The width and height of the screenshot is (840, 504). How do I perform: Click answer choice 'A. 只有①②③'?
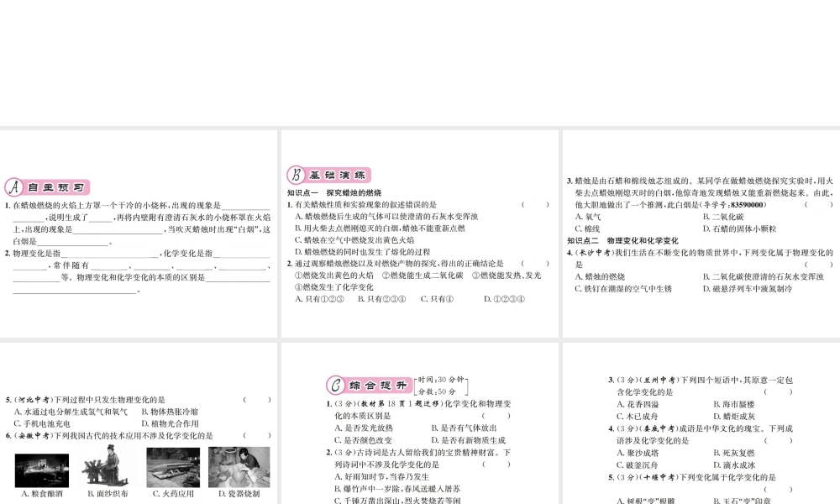click(x=320, y=299)
